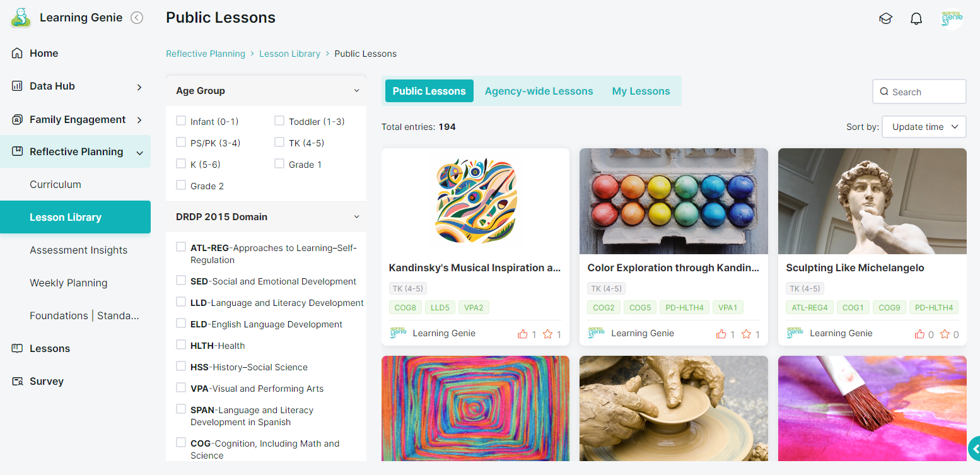Enable the TK (4-5) checkbox
Screen dimensions: 980x475
tap(279, 143)
